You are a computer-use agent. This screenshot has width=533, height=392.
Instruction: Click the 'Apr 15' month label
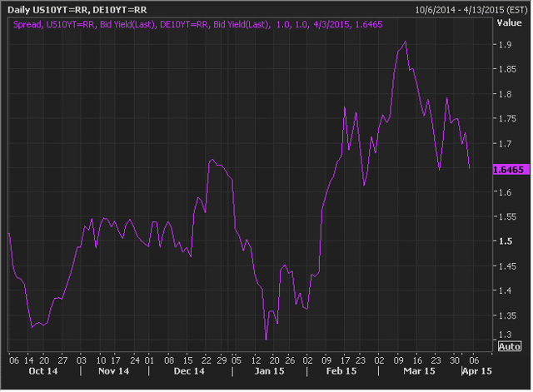pos(478,372)
